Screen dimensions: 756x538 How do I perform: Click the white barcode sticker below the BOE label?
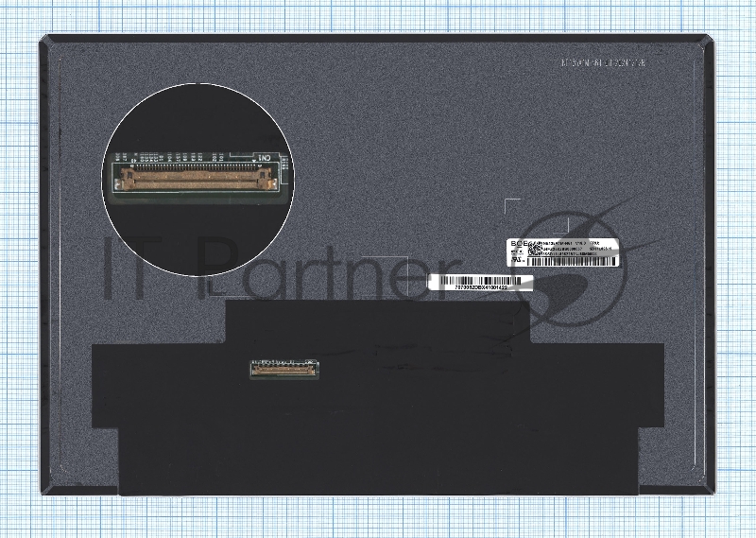coord(481,283)
